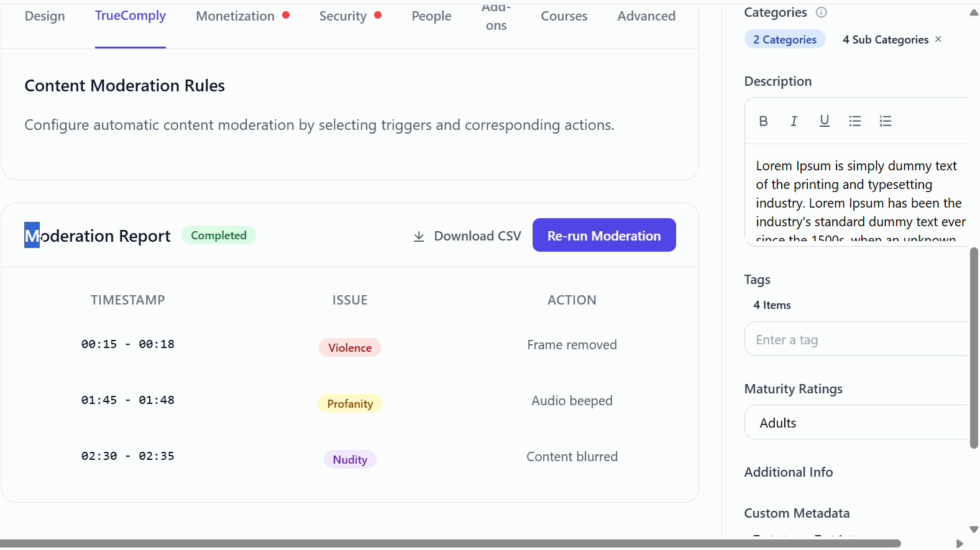Image resolution: width=980 pixels, height=550 pixels.
Task: Open the Maturity Ratings dropdown
Action: (x=856, y=423)
